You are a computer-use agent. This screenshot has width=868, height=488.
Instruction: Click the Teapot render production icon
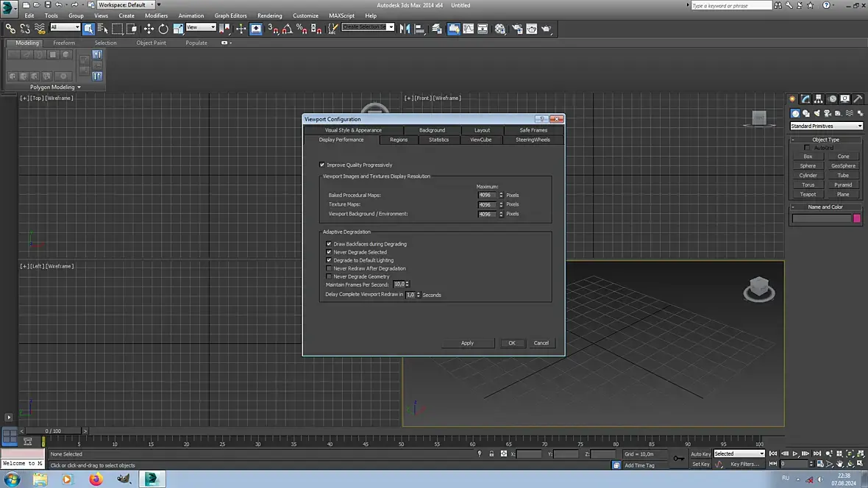tap(547, 29)
